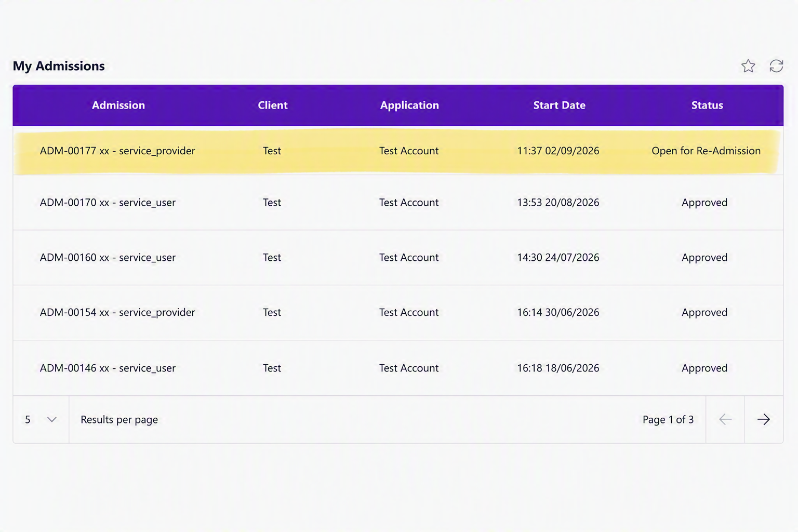Open admission ADM-00170 xx - service_user
Screen dimensions: 798x532
coord(108,203)
